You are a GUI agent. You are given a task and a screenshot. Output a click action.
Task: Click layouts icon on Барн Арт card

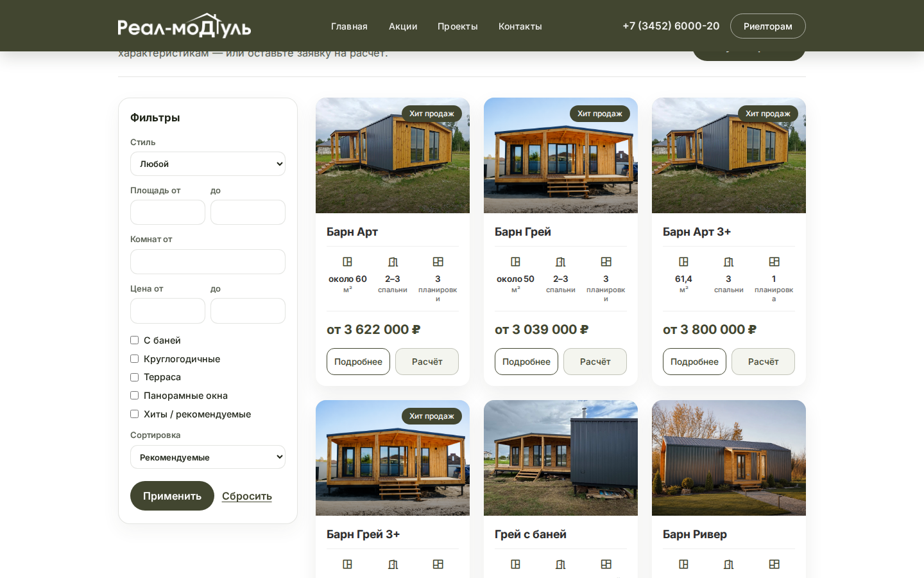tap(438, 262)
